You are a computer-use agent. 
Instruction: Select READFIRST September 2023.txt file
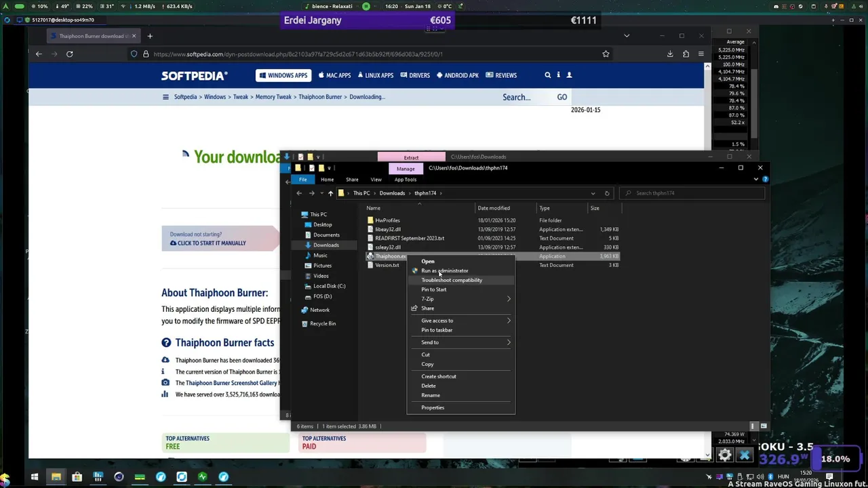[x=410, y=238]
